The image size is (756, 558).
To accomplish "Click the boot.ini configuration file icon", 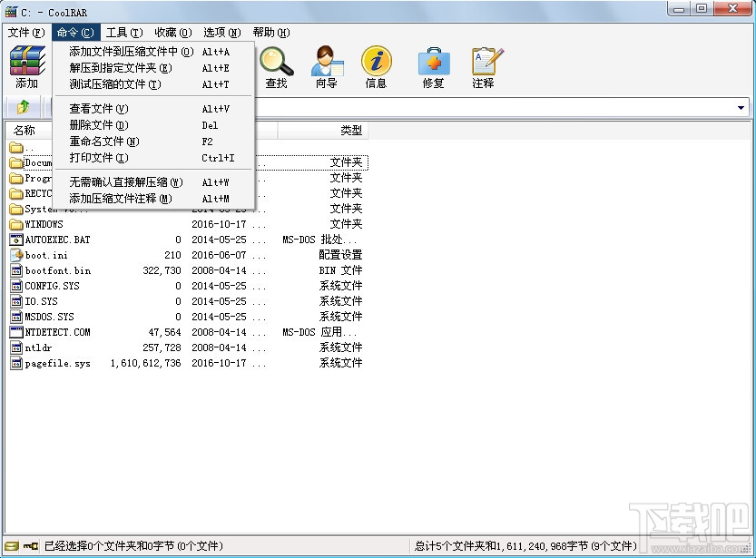I will [x=15, y=254].
